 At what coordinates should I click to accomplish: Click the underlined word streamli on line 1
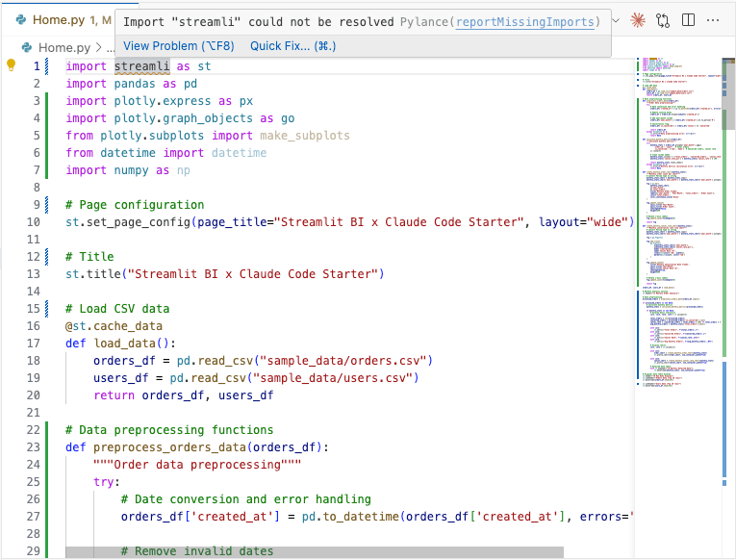tap(142, 66)
